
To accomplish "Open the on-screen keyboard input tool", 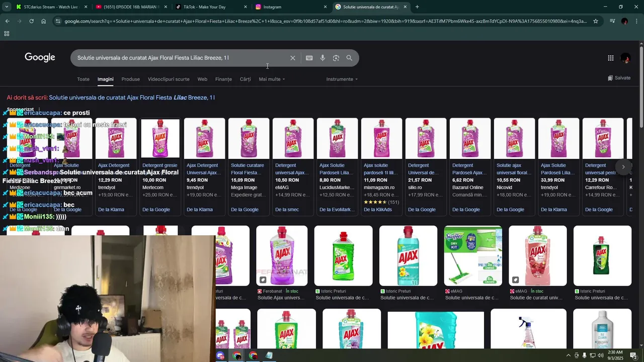I will click(x=309, y=58).
